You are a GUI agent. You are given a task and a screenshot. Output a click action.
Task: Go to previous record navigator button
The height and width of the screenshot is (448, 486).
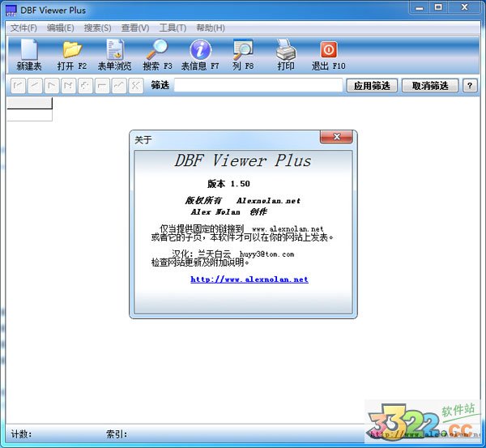(x=35, y=86)
